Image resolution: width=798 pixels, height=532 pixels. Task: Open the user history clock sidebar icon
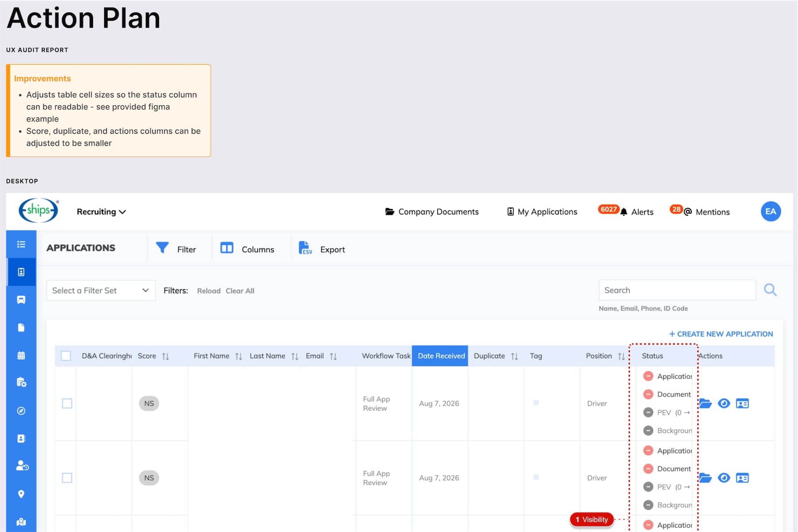22,466
